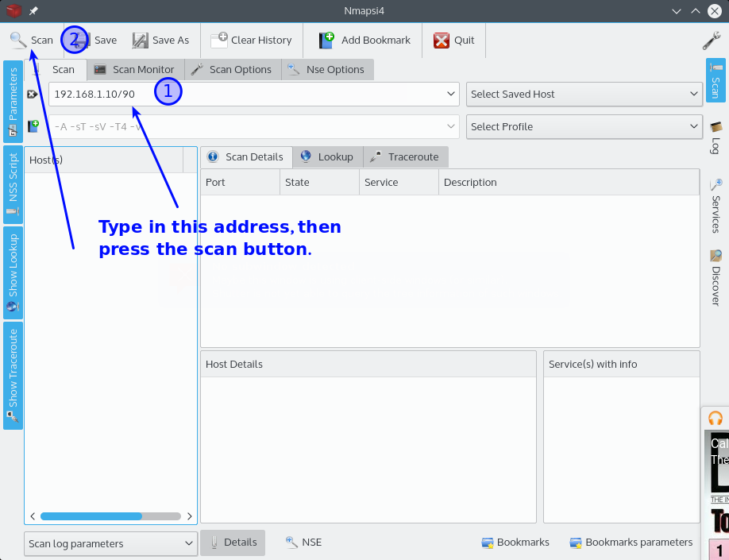Open the Nse Options tab
The width and height of the screenshot is (729, 560).
tap(327, 70)
